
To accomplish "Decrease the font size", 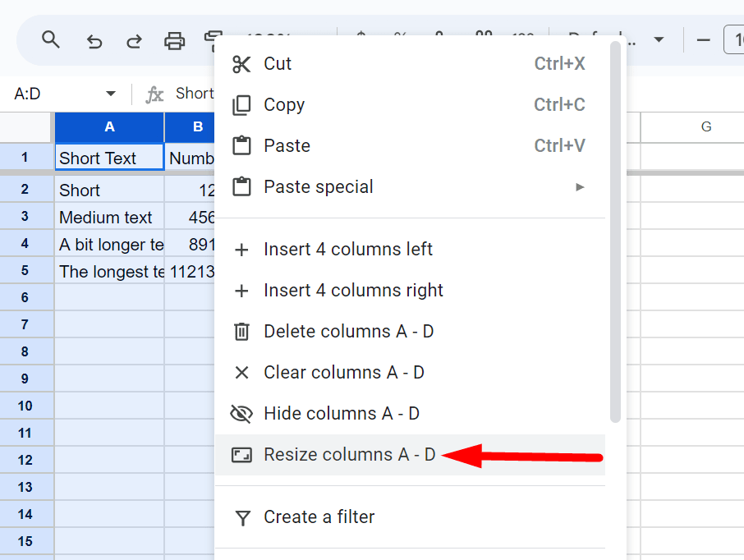I will tap(702, 39).
